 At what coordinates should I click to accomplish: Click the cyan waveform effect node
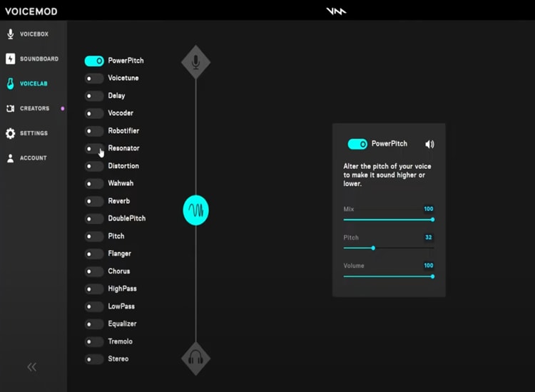pos(196,210)
